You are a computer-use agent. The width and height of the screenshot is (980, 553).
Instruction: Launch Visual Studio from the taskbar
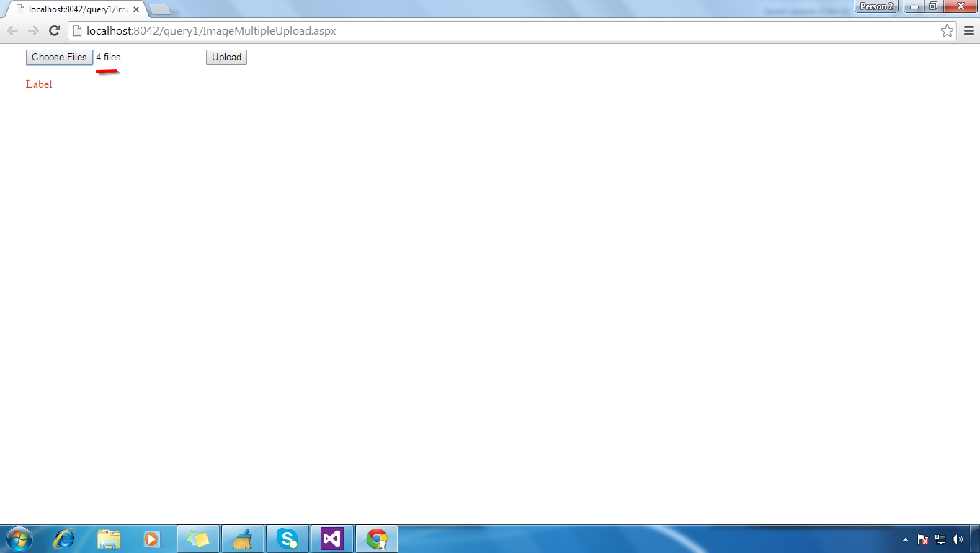coord(332,538)
